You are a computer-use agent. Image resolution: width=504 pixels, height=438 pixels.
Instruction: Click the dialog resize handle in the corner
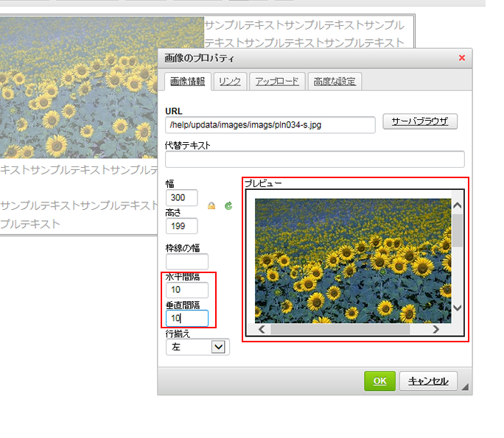tap(465, 387)
